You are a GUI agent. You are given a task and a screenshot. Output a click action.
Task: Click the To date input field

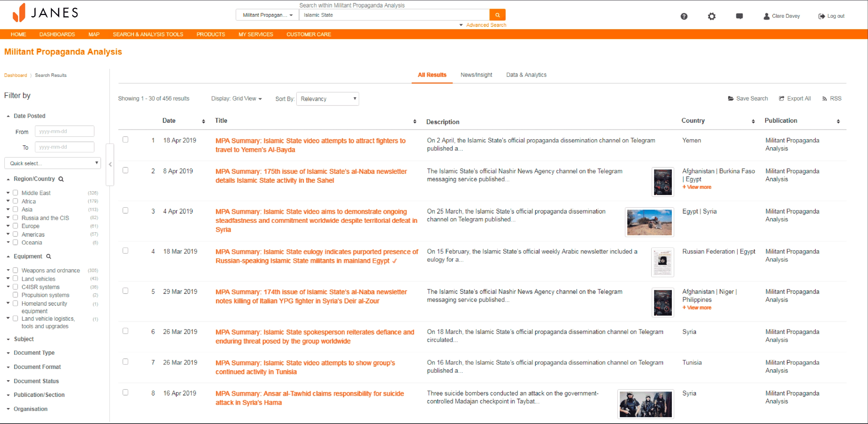point(64,147)
